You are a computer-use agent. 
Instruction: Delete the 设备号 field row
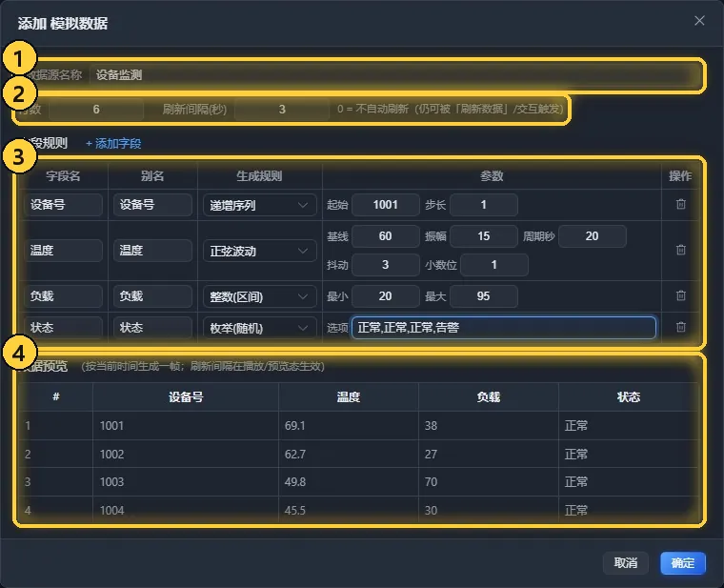coord(680,204)
